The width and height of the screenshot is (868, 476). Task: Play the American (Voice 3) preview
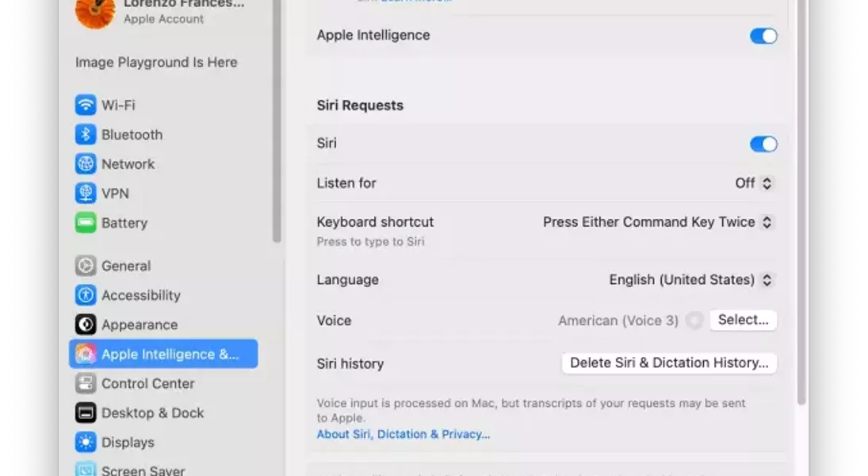tap(694, 321)
